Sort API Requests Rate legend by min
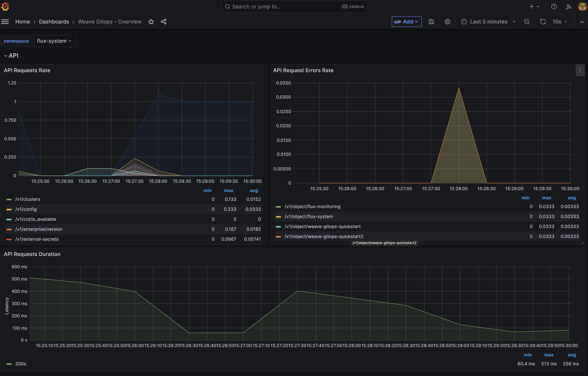The image size is (588, 376). (x=208, y=191)
